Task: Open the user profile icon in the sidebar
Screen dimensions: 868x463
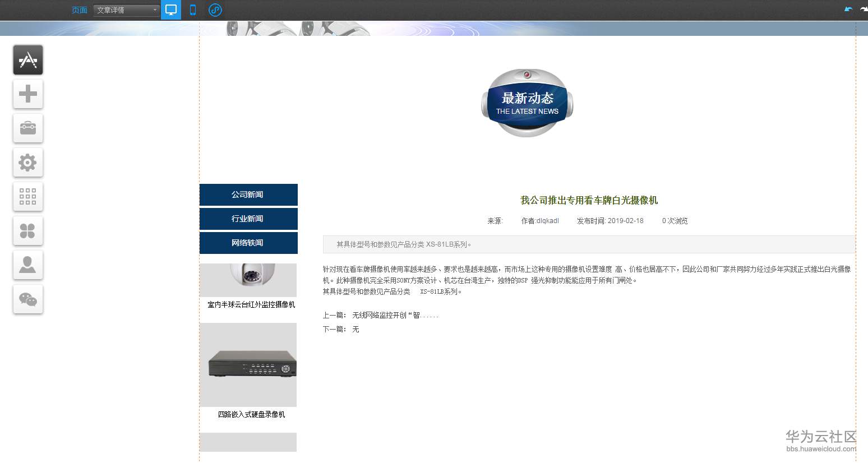Action: 27,265
